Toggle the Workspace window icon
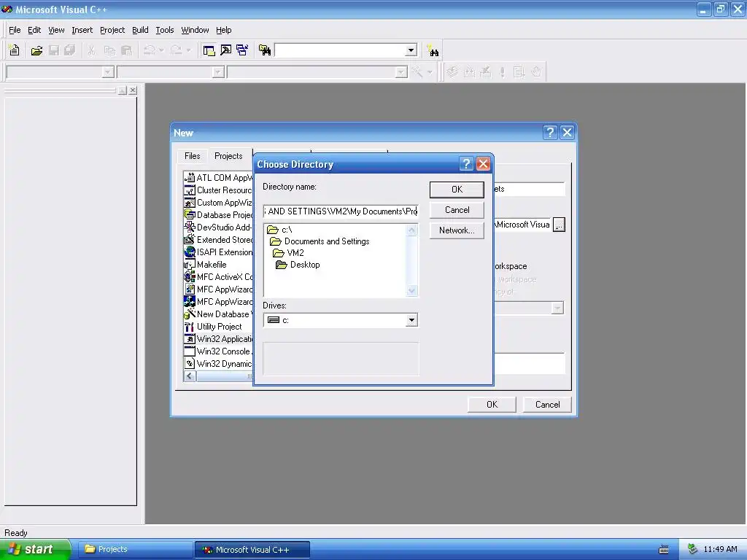 pyautogui.click(x=209, y=50)
